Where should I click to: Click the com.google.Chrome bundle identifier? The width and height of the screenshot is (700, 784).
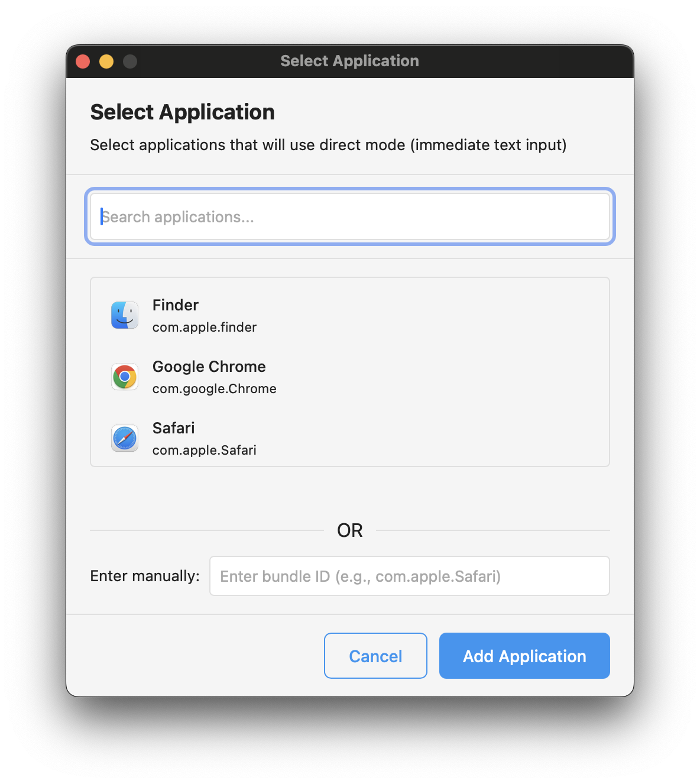click(214, 388)
